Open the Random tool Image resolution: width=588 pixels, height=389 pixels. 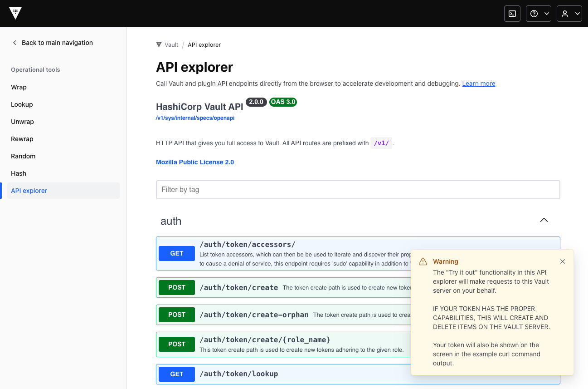pyautogui.click(x=63, y=156)
